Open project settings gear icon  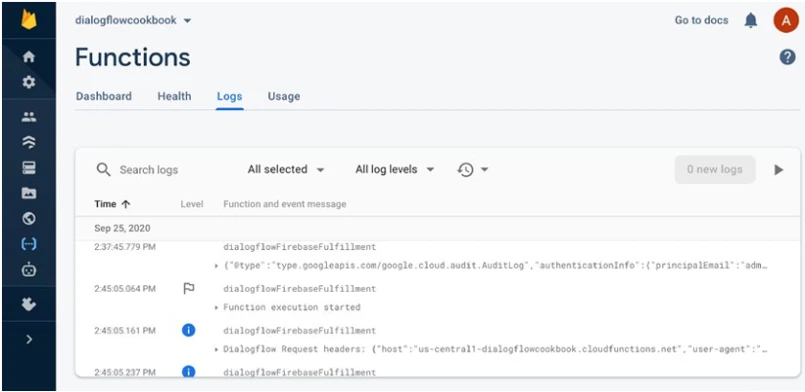tap(29, 82)
